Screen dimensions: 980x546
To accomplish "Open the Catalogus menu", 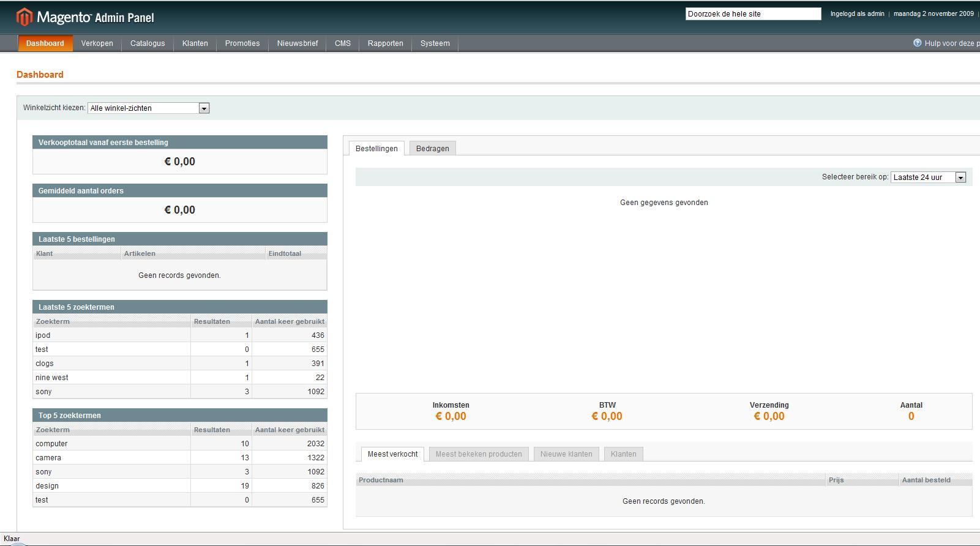I will (148, 43).
